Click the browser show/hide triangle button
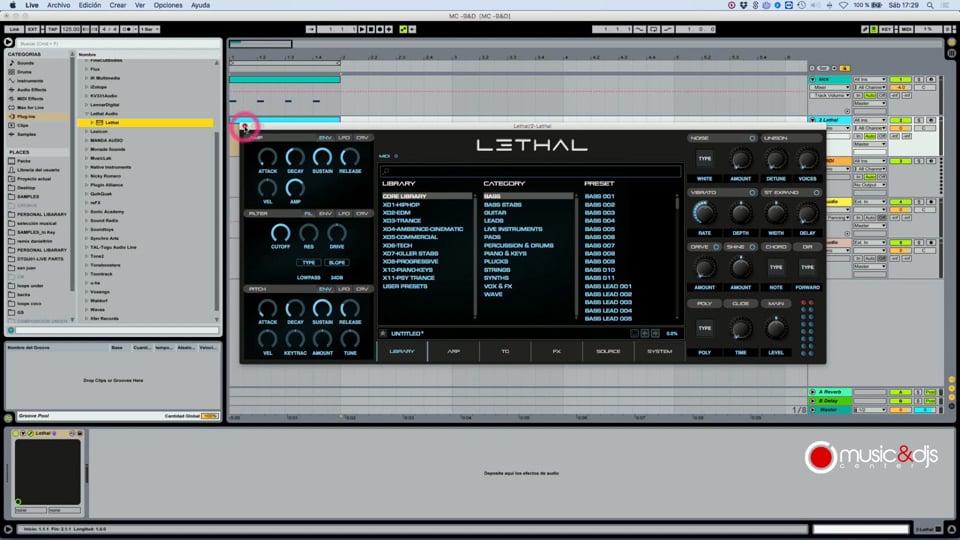The width and height of the screenshot is (960, 540). point(8,42)
